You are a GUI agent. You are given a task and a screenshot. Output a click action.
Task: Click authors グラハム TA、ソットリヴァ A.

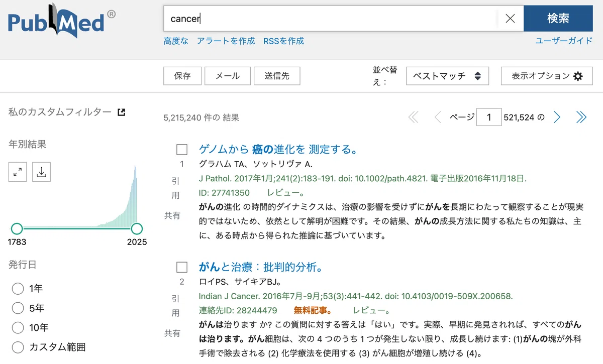(x=256, y=164)
